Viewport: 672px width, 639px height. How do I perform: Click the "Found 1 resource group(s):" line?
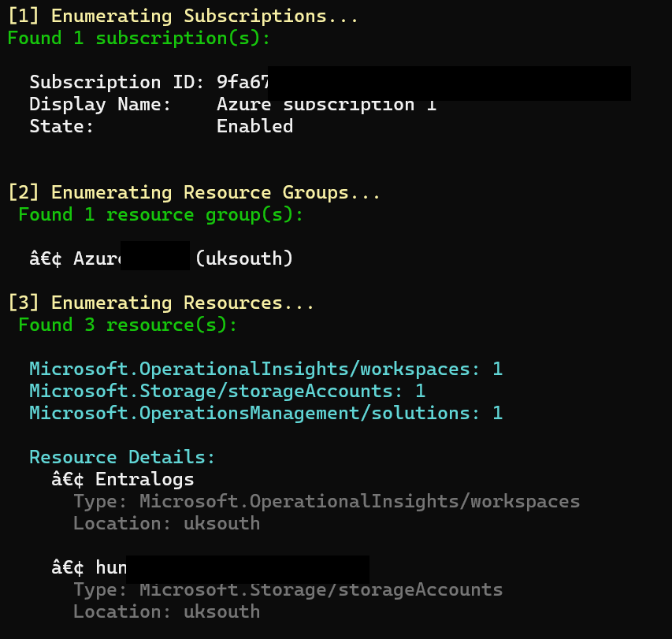(x=161, y=214)
